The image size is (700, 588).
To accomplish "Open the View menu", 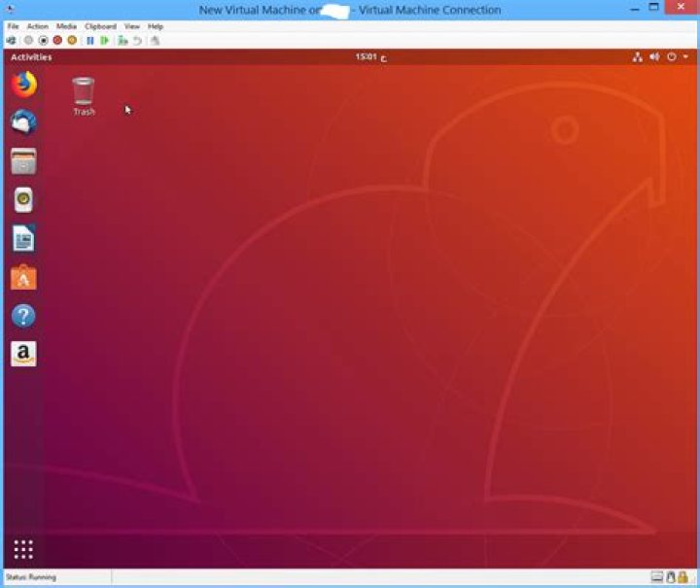I will [x=131, y=26].
